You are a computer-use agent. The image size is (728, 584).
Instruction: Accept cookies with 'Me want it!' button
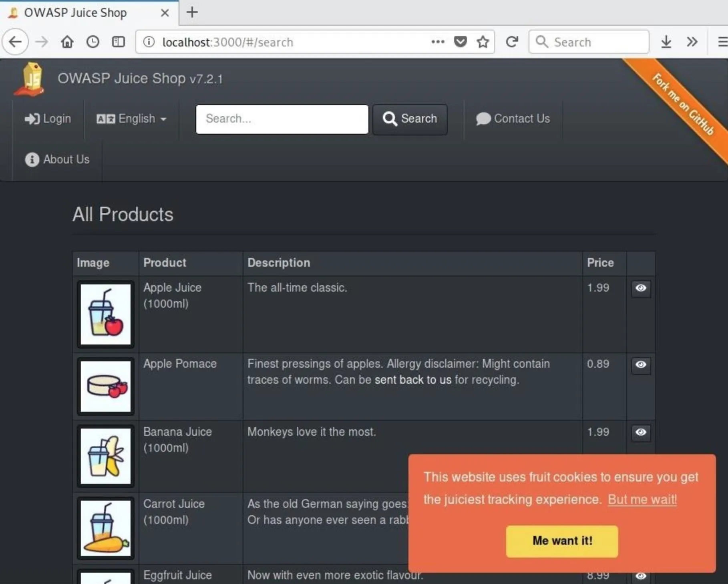click(562, 541)
